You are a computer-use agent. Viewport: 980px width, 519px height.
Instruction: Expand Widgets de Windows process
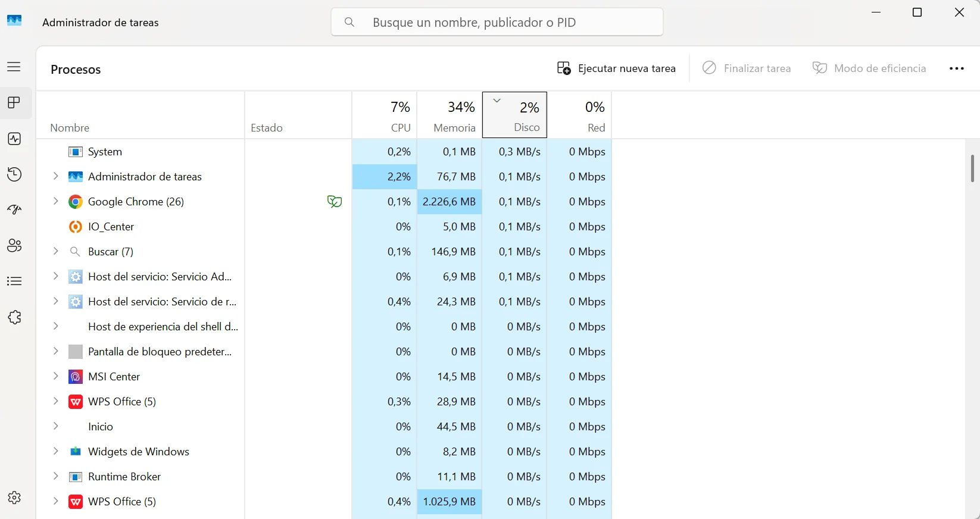55,451
